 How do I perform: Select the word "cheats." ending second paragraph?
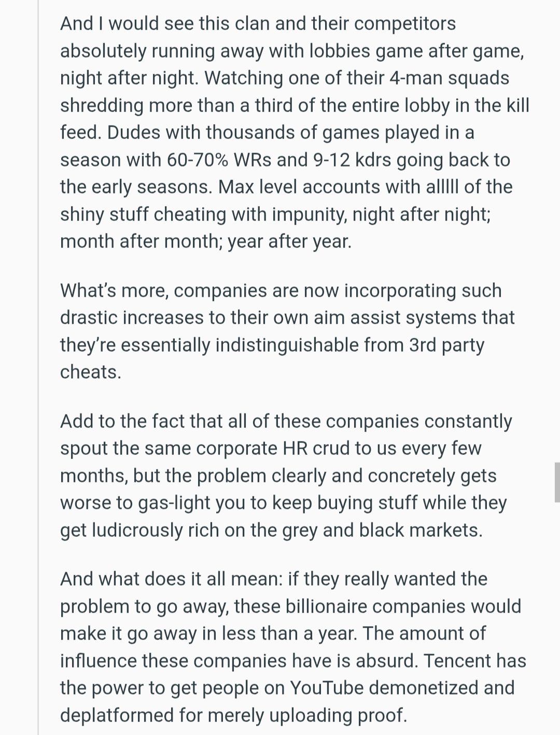[91, 372]
